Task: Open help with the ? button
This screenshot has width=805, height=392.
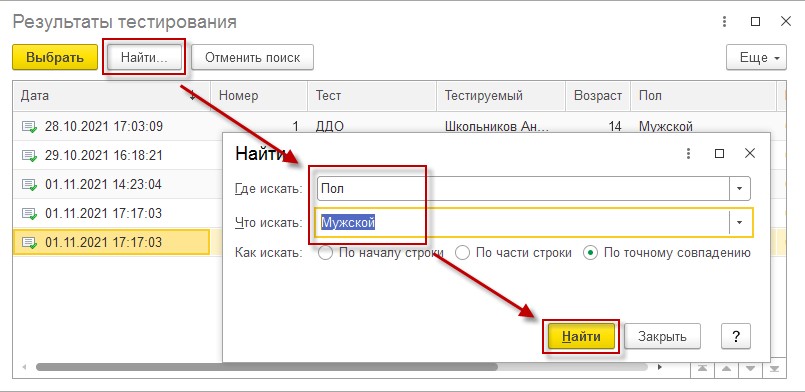Action: click(736, 337)
